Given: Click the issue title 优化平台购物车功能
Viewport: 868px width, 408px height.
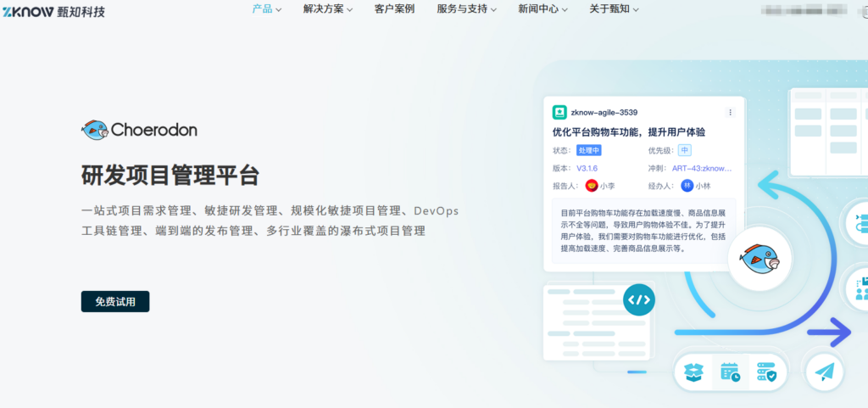Looking at the screenshot, I should click(x=629, y=131).
